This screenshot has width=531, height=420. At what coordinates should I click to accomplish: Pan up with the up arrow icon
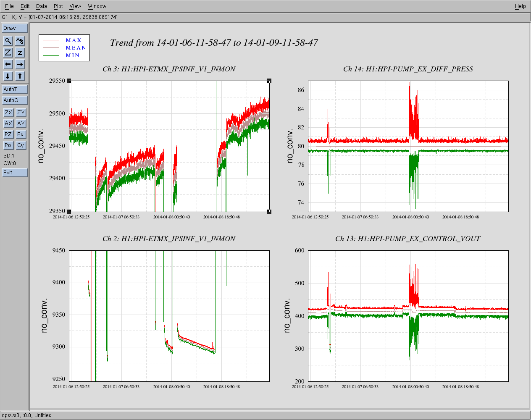tap(20, 76)
